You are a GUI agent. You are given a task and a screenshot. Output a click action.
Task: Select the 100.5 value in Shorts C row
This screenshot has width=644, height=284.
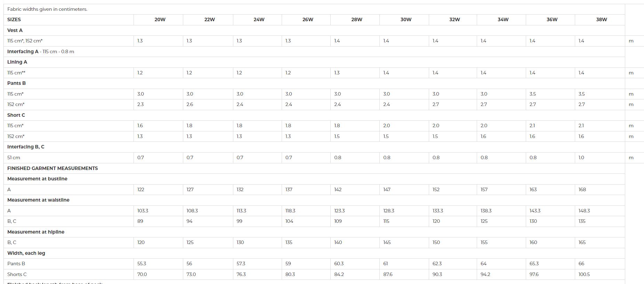pyautogui.click(x=584, y=274)
